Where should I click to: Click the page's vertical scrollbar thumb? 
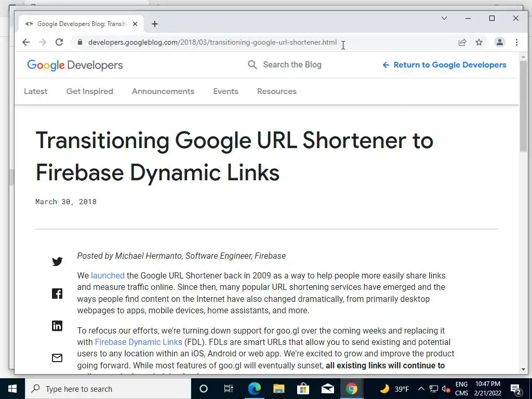(523, 106)
